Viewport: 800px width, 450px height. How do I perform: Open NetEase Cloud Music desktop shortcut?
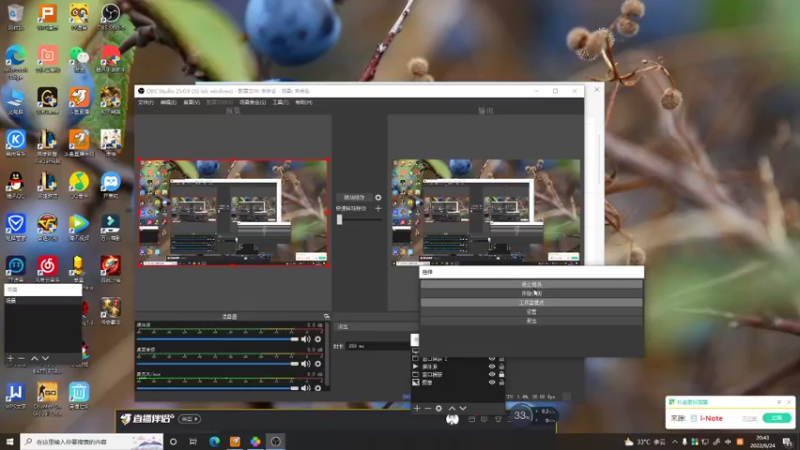click(47, 269)
